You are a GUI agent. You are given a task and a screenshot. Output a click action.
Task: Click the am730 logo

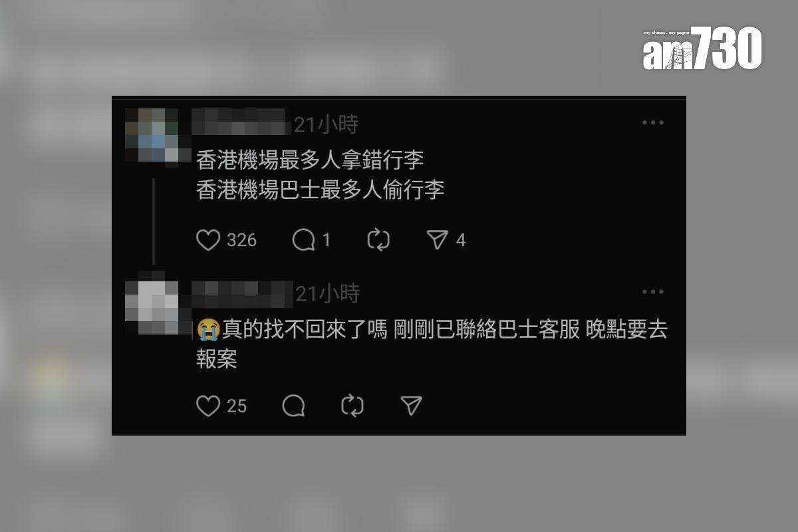tap(702, 49)
